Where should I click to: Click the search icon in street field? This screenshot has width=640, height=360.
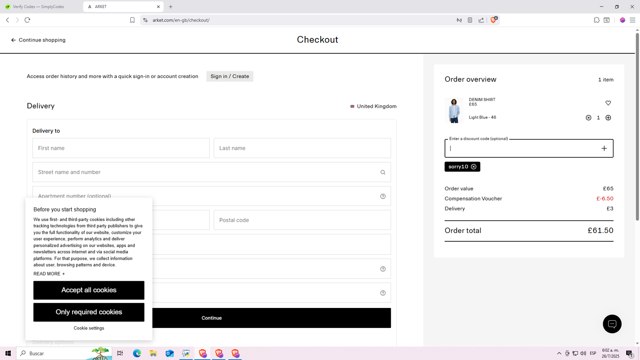pyautogui.click(x=383, y=172)
